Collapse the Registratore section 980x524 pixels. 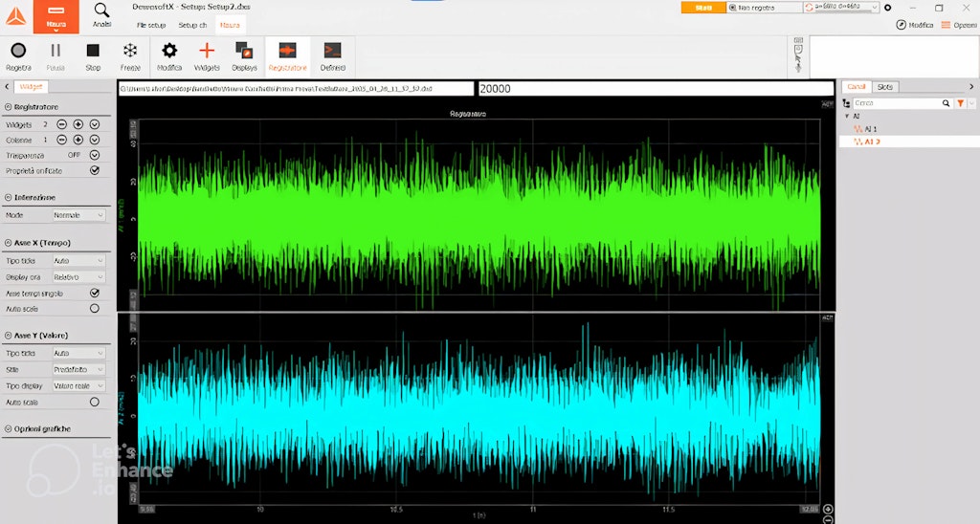(8, 107)
